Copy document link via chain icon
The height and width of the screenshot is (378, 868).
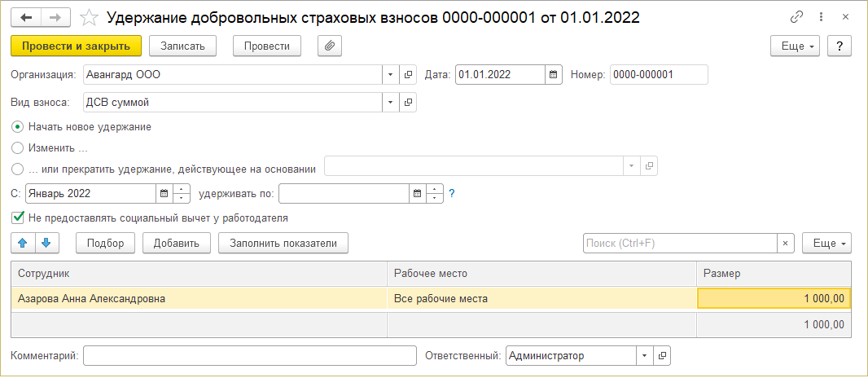[x=796, y=17]
